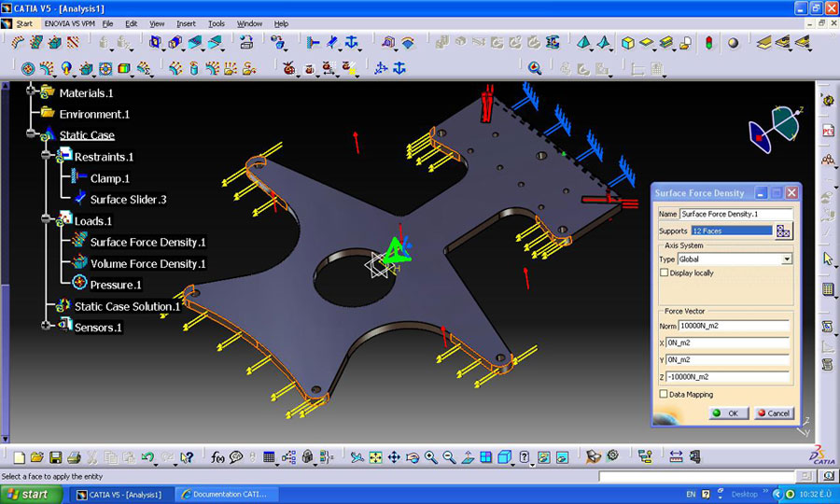Open the ENOVIA V5 VPM menu
The image size is (840, 504).
(69, 23)
